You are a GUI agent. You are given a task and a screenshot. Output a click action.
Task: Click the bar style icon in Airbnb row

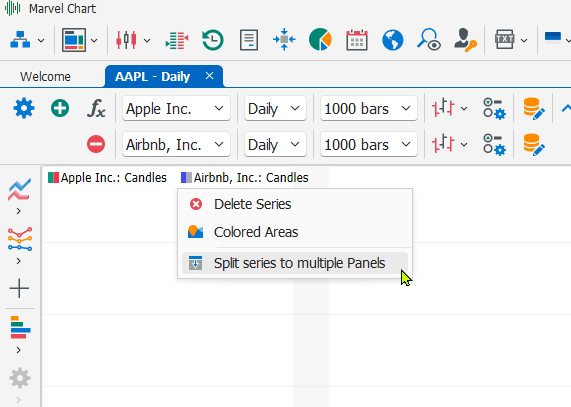[443, 144]
